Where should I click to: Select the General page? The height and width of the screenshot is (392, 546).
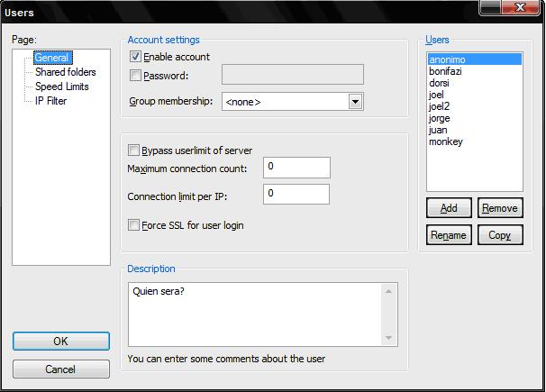(x=52, y=58)
